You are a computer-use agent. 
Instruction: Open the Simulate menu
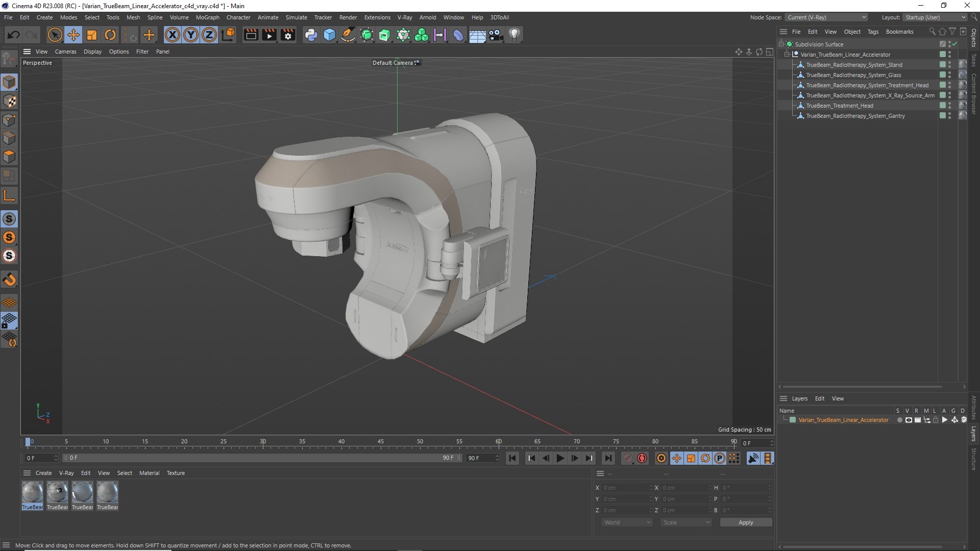point(296,17)
